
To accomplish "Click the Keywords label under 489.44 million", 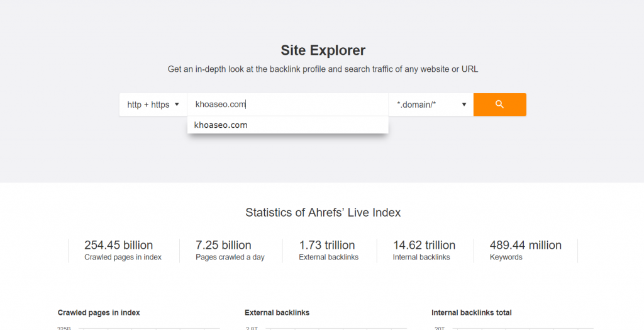I will pos(506,257).
